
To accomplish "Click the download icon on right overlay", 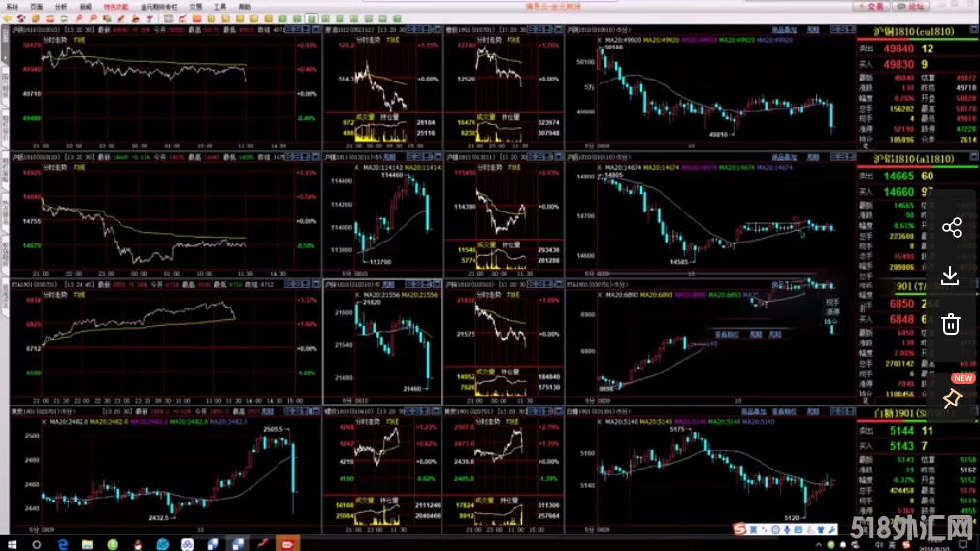I will click(x=950, y=275).
